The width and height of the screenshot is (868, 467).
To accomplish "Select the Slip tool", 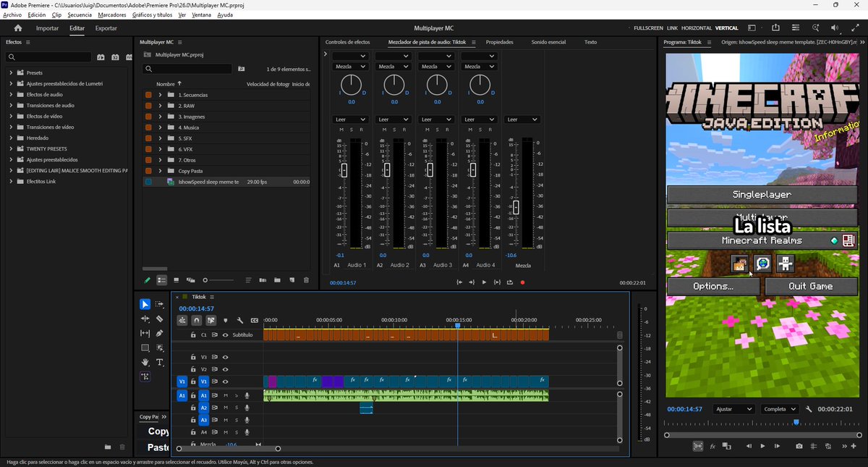I will click(145, 333).
